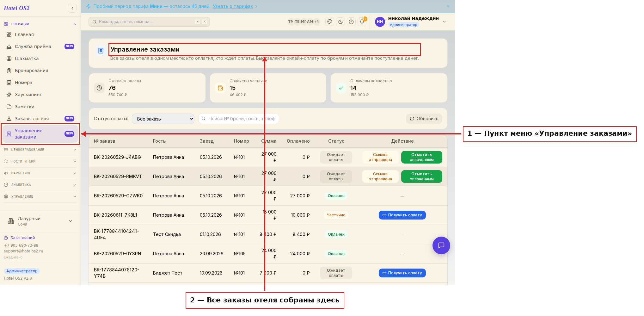Viewport: 644px width, 316px height.
Task: Click the 'Заезд' column header
Action: (207, 141)
